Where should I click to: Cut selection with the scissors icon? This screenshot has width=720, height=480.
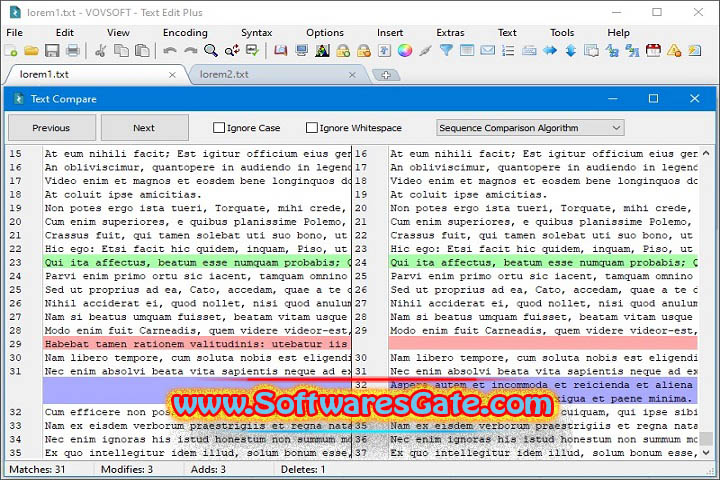click(100, 51)
